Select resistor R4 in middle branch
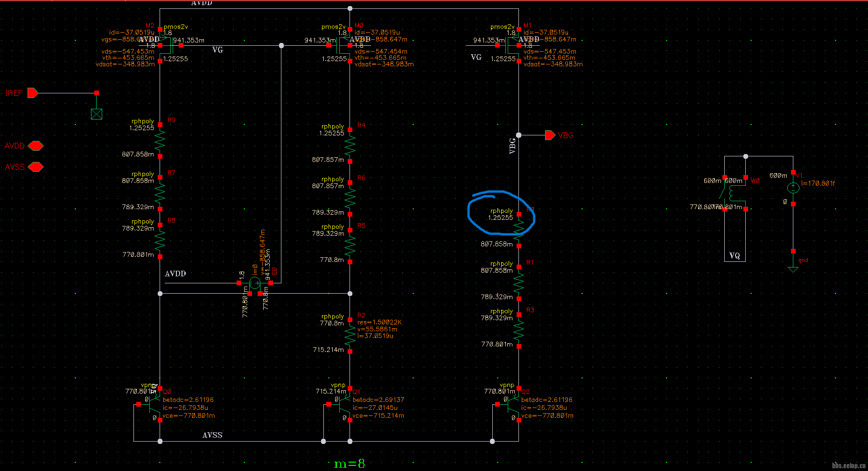This screenshot has height=471, width=868. tap(350, 146)
